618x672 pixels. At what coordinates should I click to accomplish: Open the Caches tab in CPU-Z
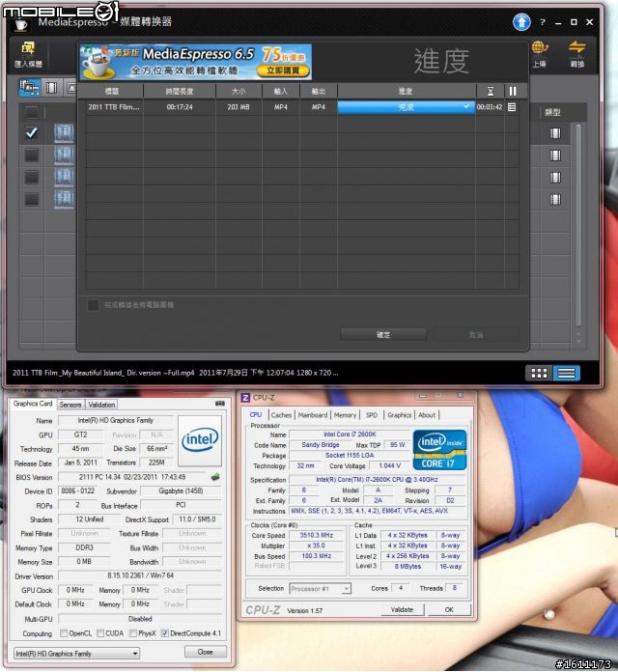[x=281, y=415]
